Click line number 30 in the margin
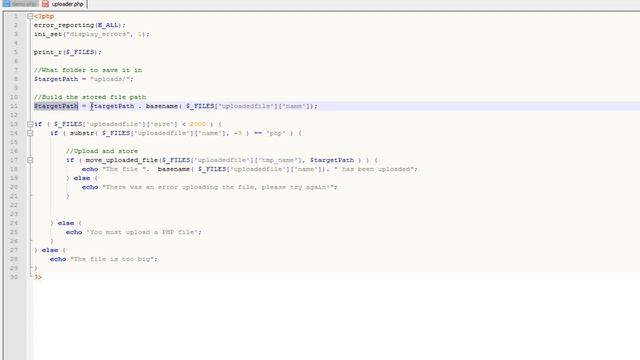This screenshot has width=640, height=360. (x=14, y=277)
